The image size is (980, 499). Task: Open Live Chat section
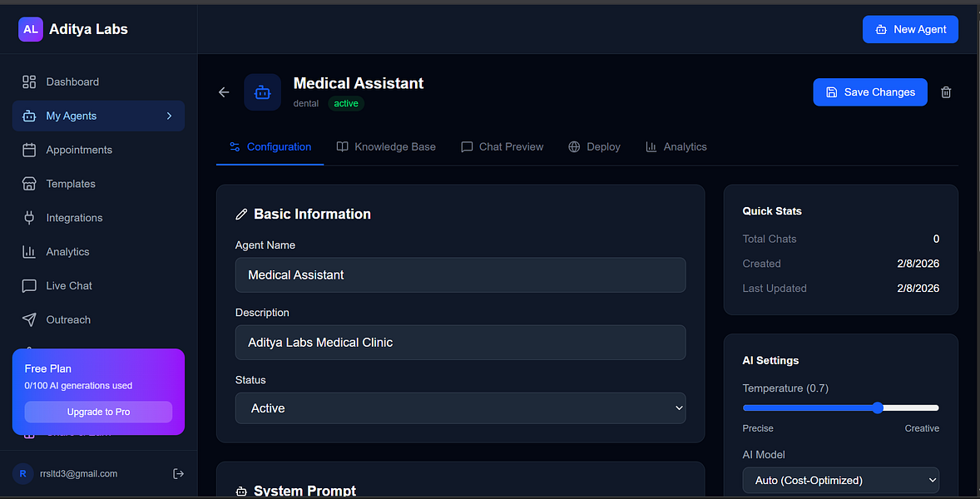click(98, 285)
